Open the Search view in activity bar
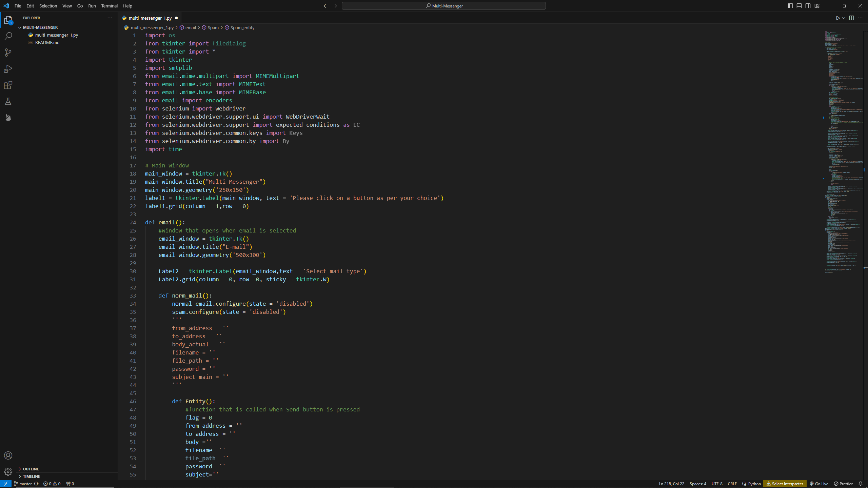This screenshot has height=488, width=868. point(8,36)
